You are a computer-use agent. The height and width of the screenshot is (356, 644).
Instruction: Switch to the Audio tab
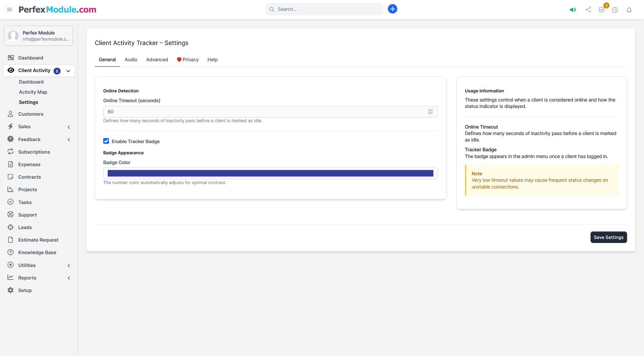(131, 60)
